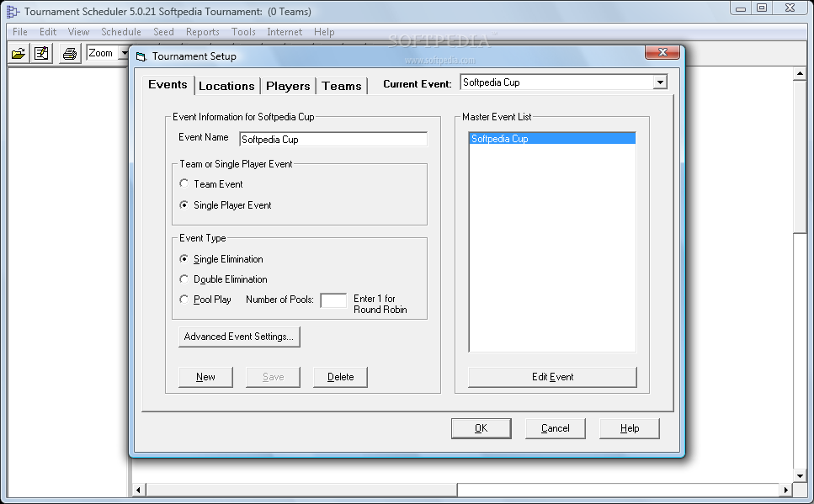Open the Internet menu
This screenshot has height=504, width=814.
click(285, 32)
